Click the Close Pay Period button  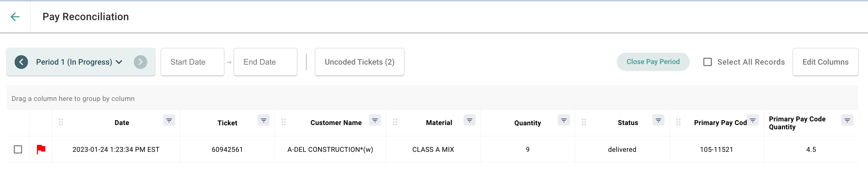pyautogui.click(x=653, y=62)
